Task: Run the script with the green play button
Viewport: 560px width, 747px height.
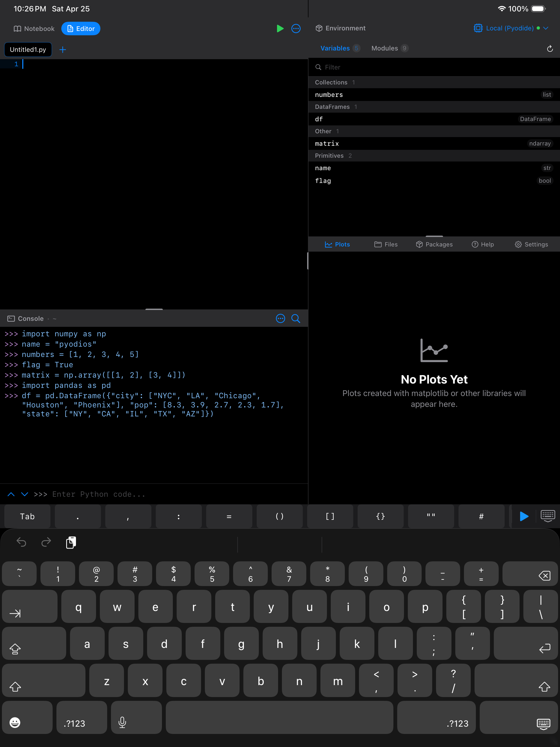Action: point(280,29)
